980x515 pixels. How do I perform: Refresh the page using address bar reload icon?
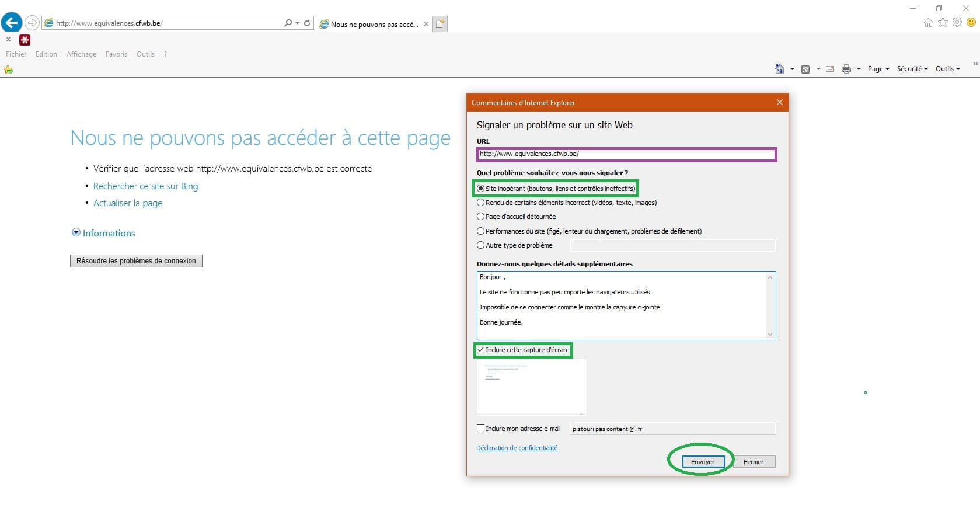307,23
